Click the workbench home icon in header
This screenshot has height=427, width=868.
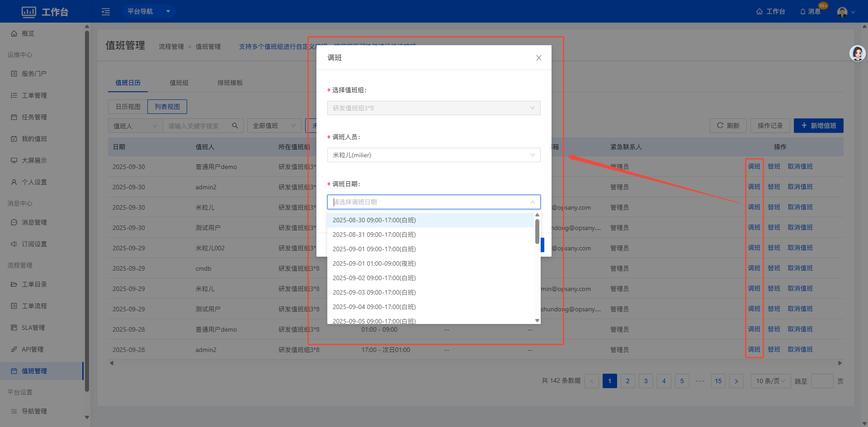point(759,12)
